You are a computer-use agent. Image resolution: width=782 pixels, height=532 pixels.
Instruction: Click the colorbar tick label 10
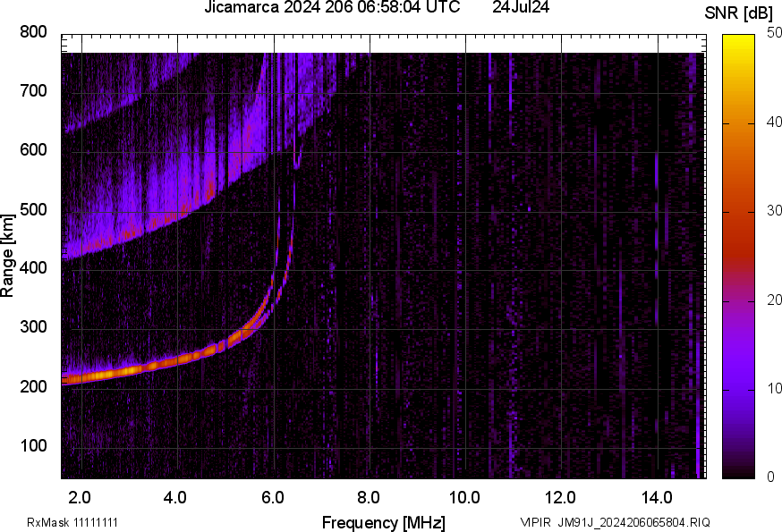(x=774, y=388)
